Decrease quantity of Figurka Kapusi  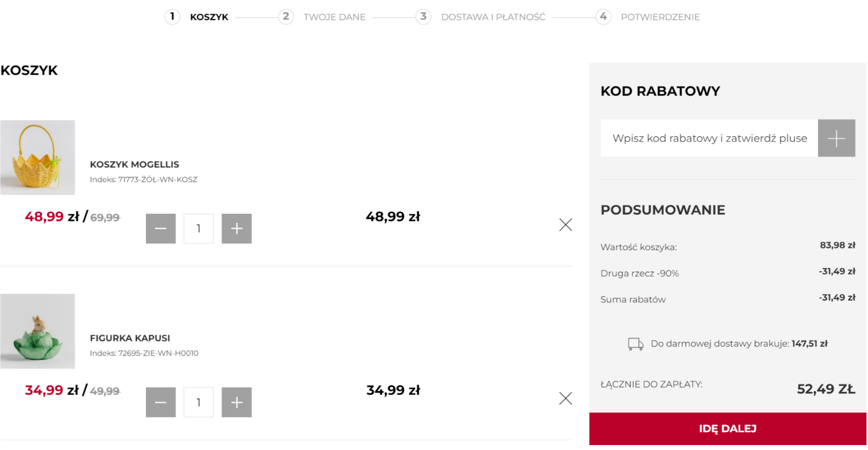coord(161,402)
